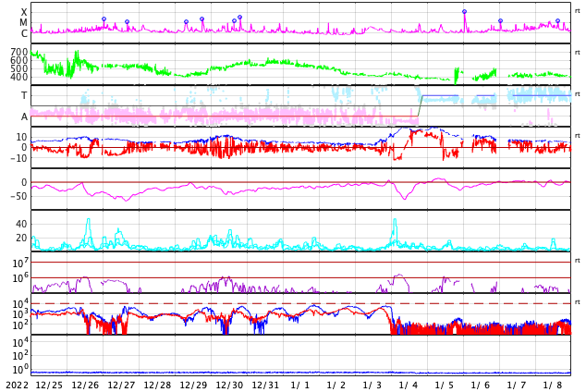
Task: Select the '400' axis tick label
Action: click(19, 77)
